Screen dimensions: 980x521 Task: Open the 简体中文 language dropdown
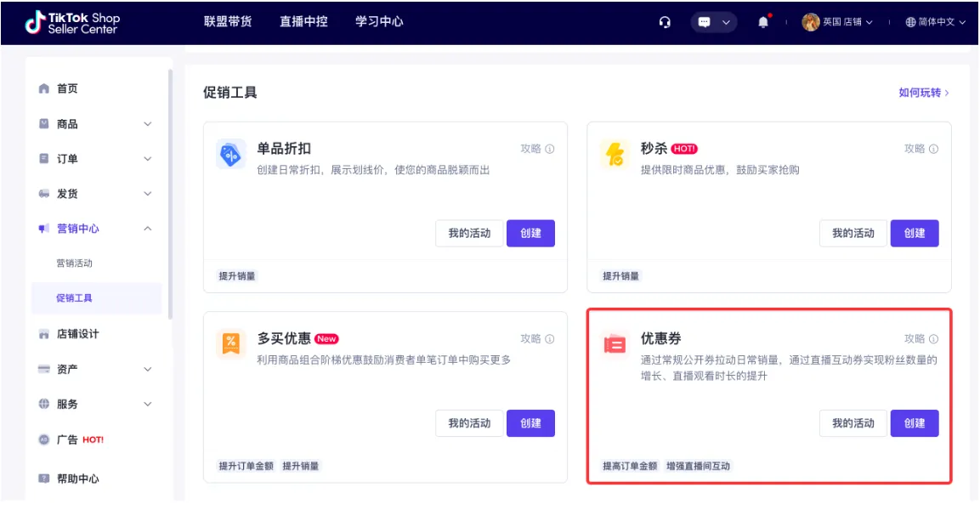pyautogui.click(x=942, y=22)
